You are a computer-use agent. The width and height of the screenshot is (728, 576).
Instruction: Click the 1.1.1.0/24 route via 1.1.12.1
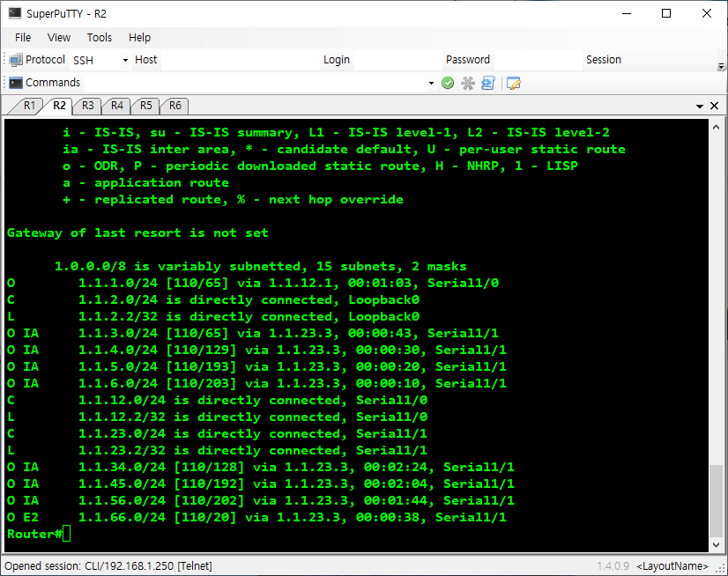point(253,283)
